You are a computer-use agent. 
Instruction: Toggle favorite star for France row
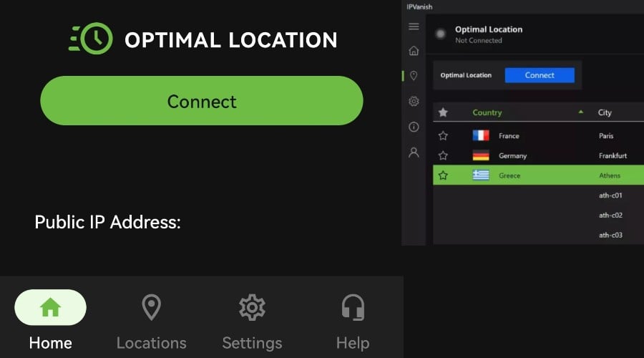[x=443, y=135]
